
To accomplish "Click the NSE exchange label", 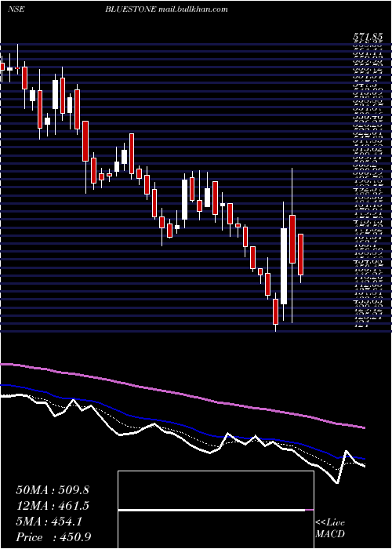I will (x=16, y=9).
